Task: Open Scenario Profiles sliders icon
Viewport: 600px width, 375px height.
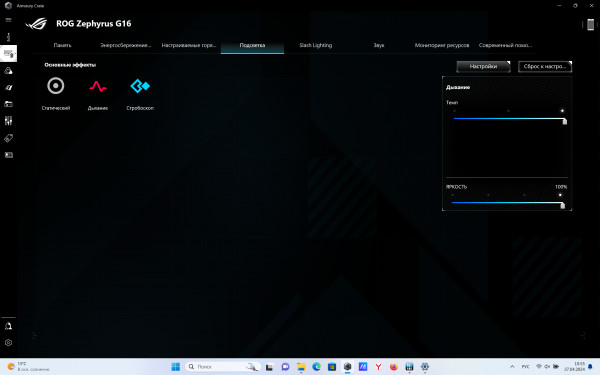Action: [8, 121]
